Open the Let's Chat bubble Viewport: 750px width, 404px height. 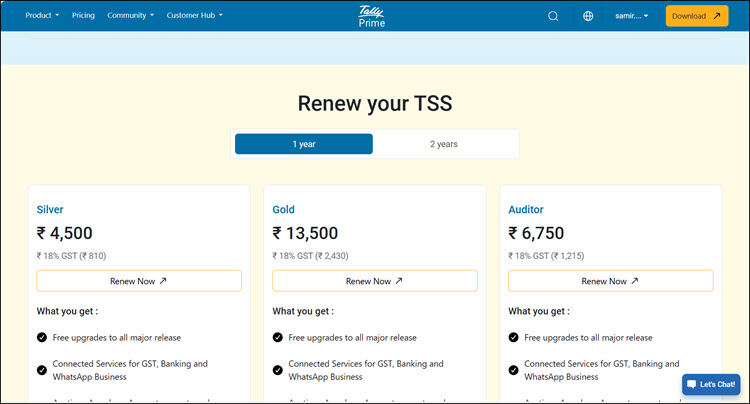[x=711, y=384]
